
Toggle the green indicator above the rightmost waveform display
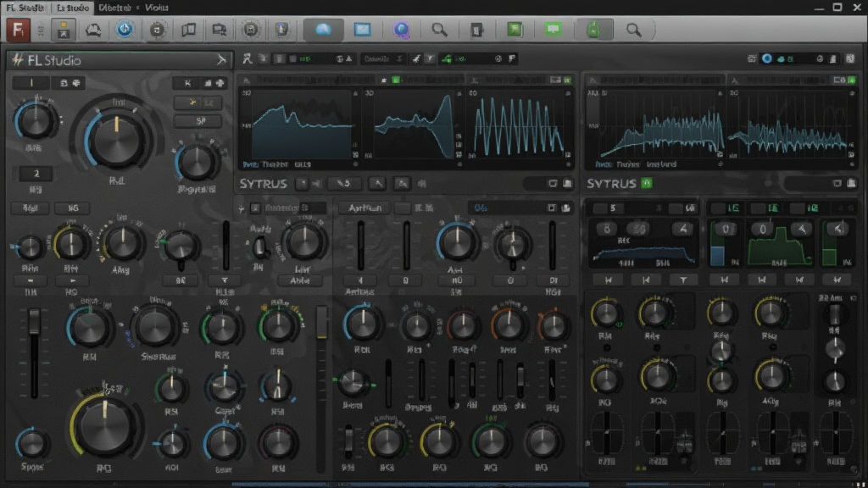[852, 80]
